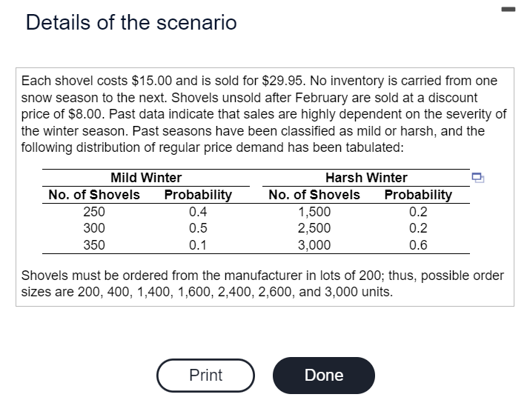The image size is (530, 420).
Task: Select the 0.4 probability value
Action: (198, 211)
